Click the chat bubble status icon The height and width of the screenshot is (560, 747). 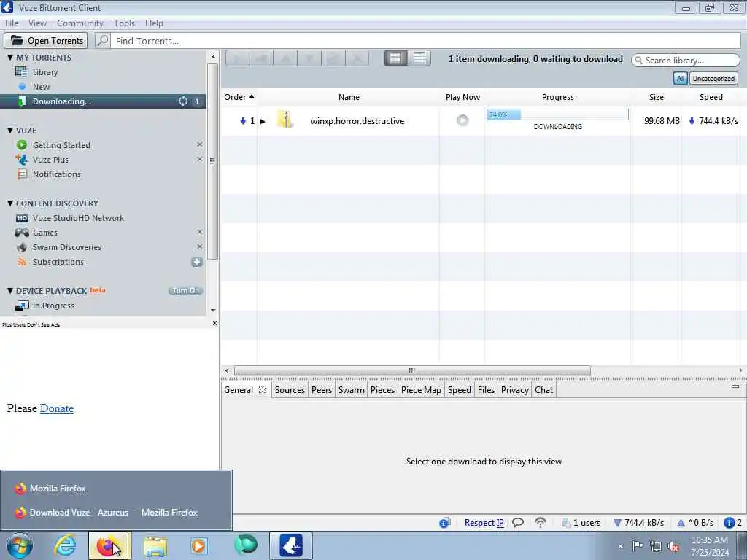tap(518, 523)
